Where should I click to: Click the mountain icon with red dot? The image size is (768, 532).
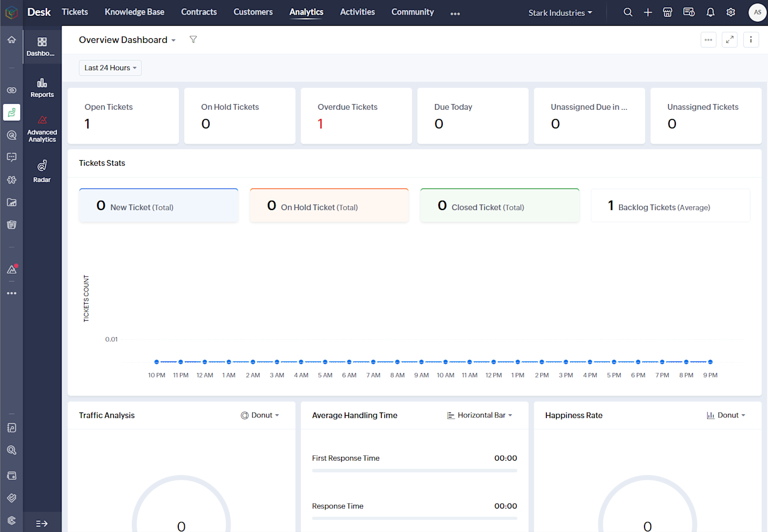coord(12,269)
